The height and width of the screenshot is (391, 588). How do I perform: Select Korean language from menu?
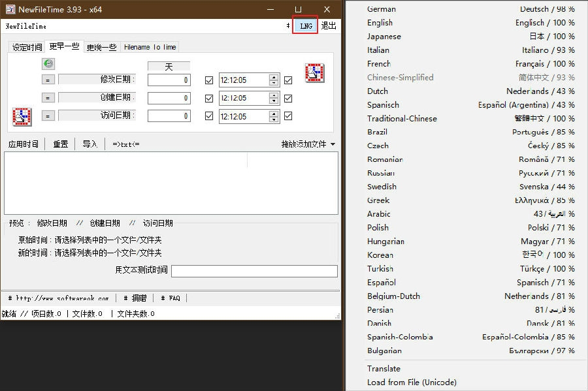coord(470,255)
